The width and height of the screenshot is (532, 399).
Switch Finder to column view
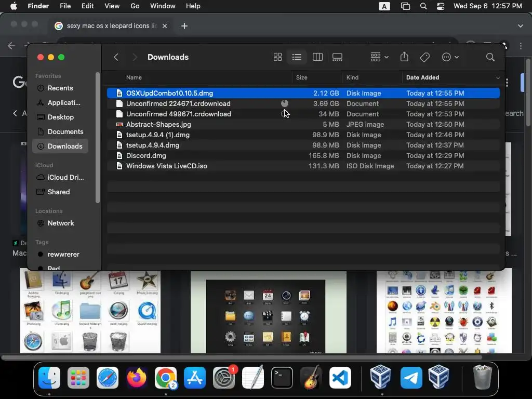click(317, 57)
